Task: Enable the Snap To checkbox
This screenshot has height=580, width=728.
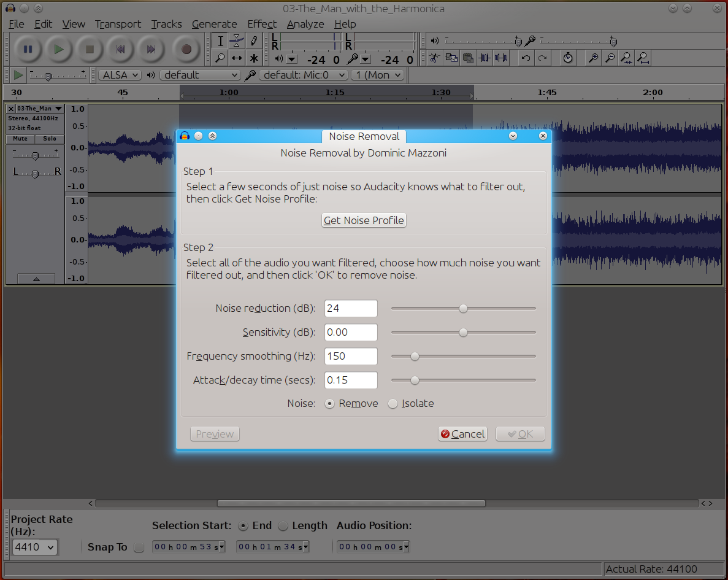Action: 139,547
